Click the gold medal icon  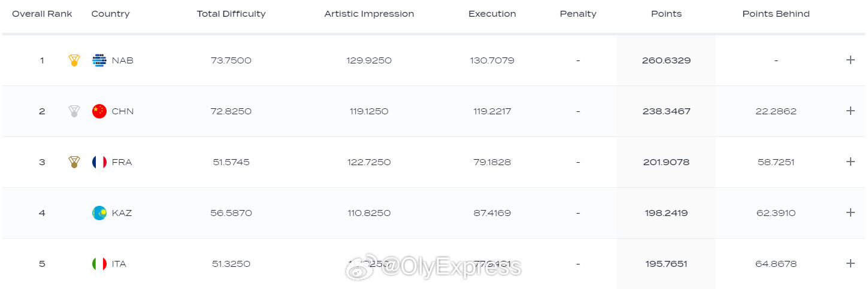74,60
